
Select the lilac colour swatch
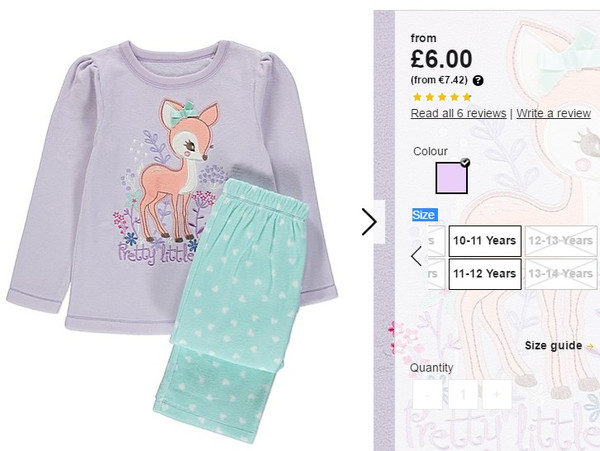[x=452, y=178]
